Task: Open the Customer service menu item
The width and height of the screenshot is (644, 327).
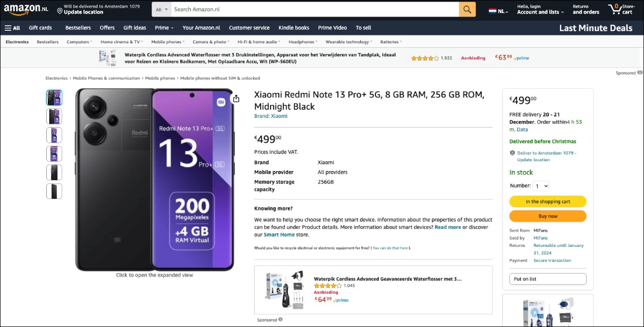Action: (x=249, y=27)
